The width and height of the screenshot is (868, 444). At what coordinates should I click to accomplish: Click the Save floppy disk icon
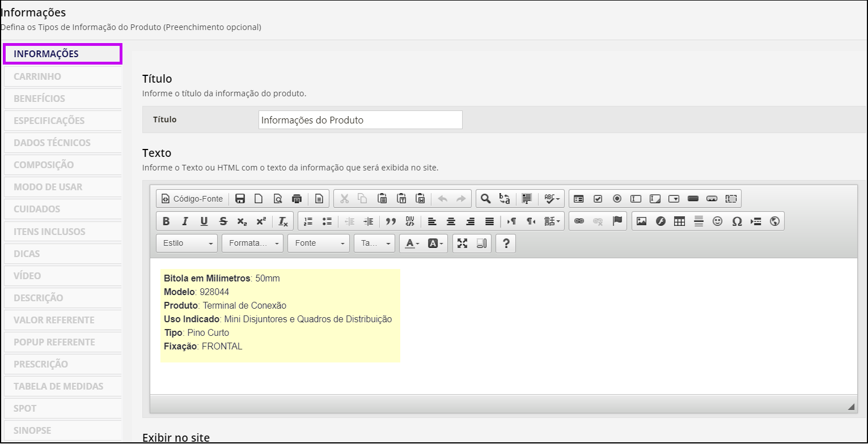coord(240,199)
